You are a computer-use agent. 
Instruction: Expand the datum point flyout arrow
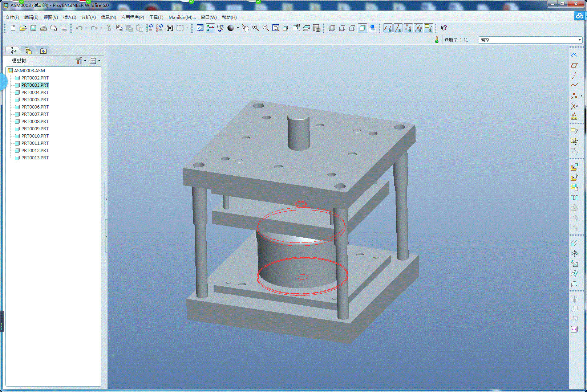(x=581, y=96)
